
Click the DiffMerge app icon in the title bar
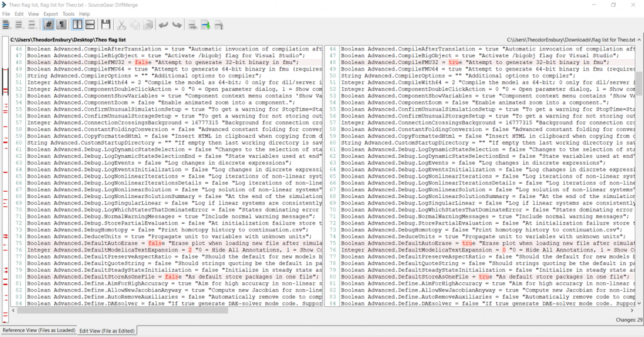(4, 5)
